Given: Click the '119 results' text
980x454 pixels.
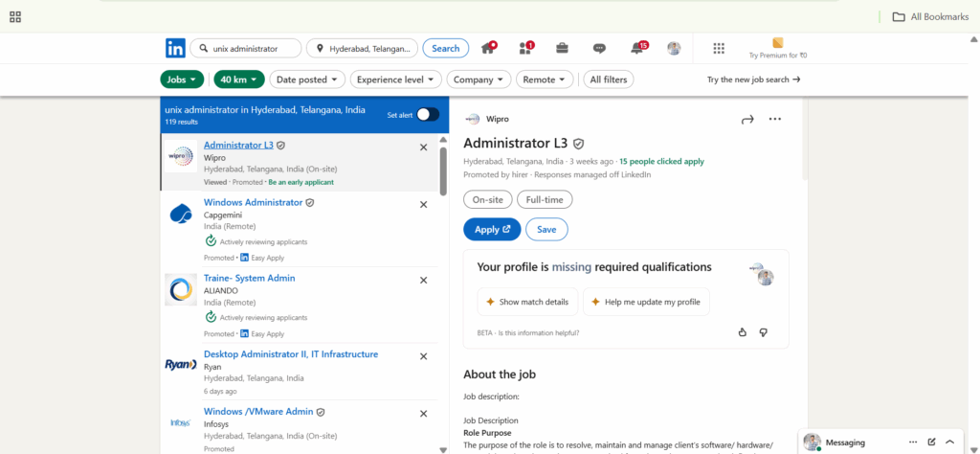Looking at the screenshot, I should (x=181, y=122).
